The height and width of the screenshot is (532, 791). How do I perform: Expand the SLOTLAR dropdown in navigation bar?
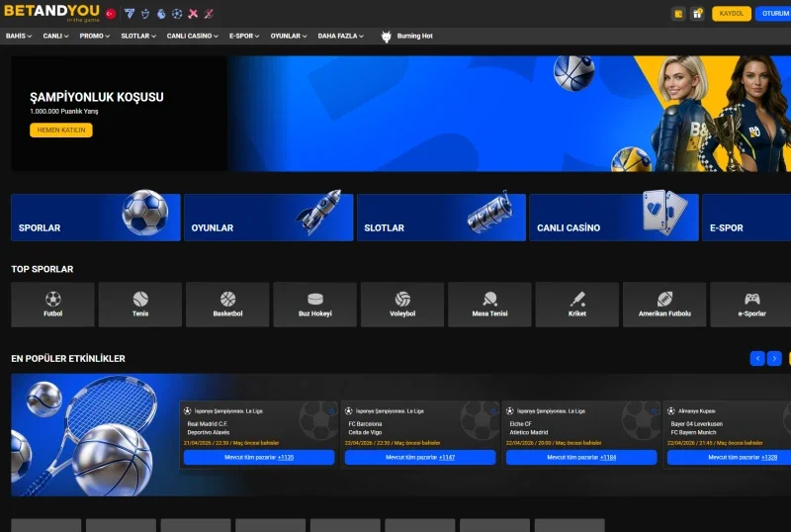click(x=138, y=36)
